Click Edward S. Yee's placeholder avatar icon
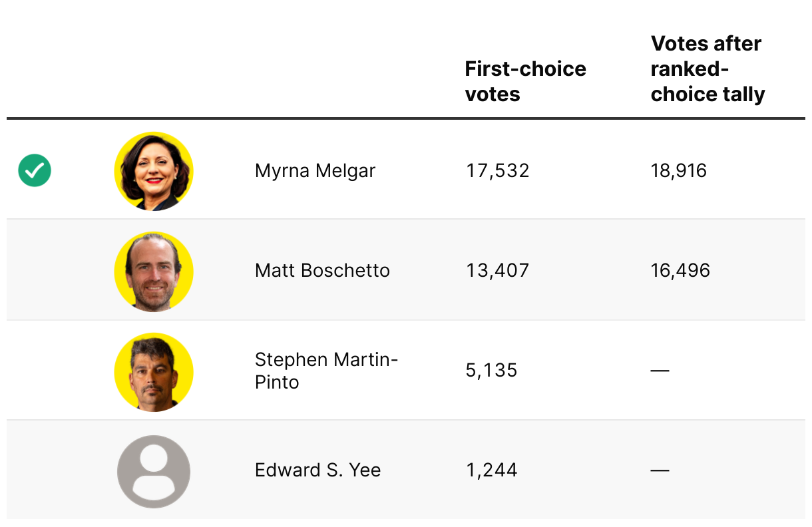Viewport: 812px width, 527px height. [x=154, y=471]
